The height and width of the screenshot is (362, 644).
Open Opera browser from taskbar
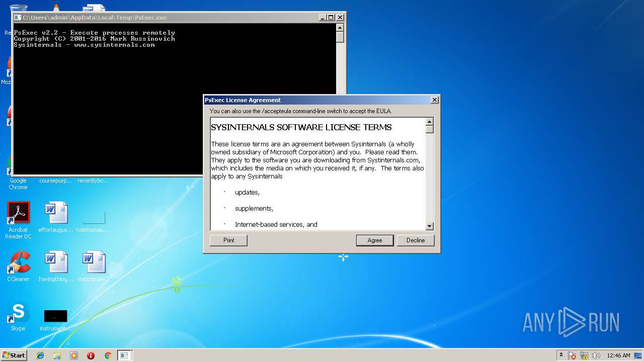(x=91, y=355)
